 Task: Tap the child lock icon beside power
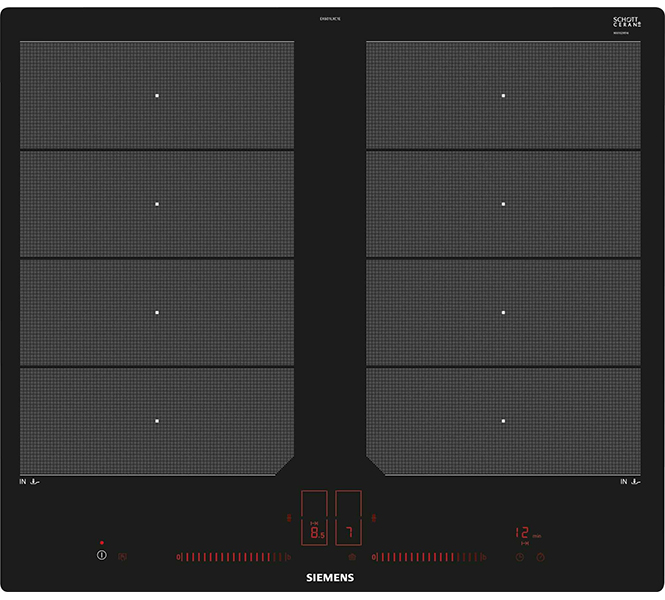pyautogui.click(x=123, y=556)
